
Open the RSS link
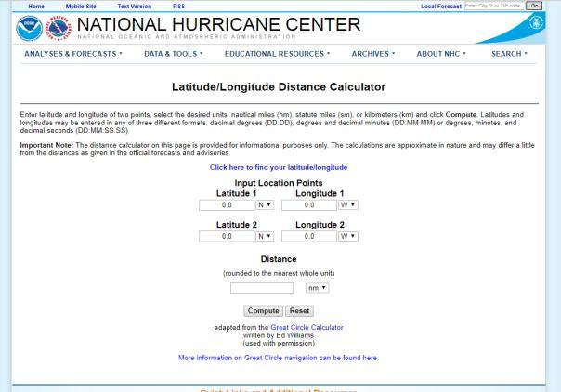pos(178,7)
